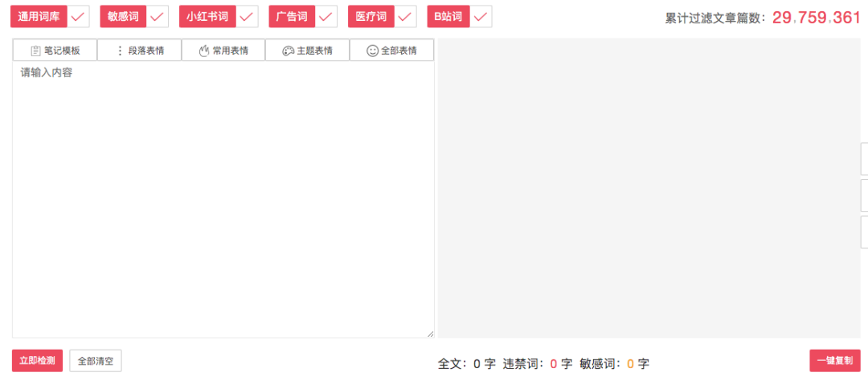The height and width of the screenshot is (389, 868).
Task: Click the 敏感词 0 字 count
Action: click(615, 363)
